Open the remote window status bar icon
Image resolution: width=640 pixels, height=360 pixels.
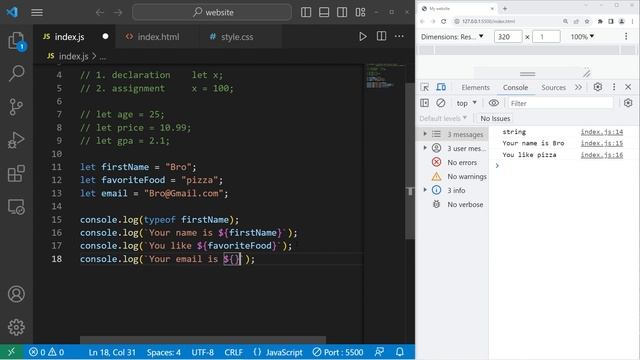pyautogui.click(x=11, y=352)
